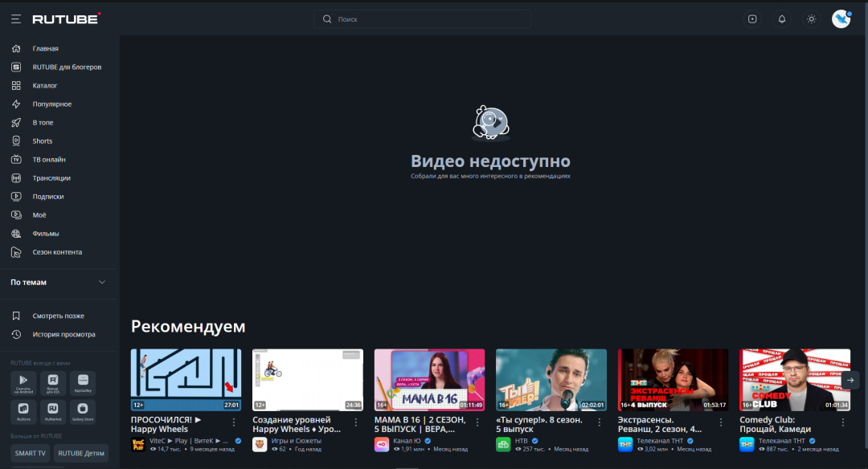Open the Comedy Club video thumbnail
This screenshot has height=469, width=868.
click(795, 379)
